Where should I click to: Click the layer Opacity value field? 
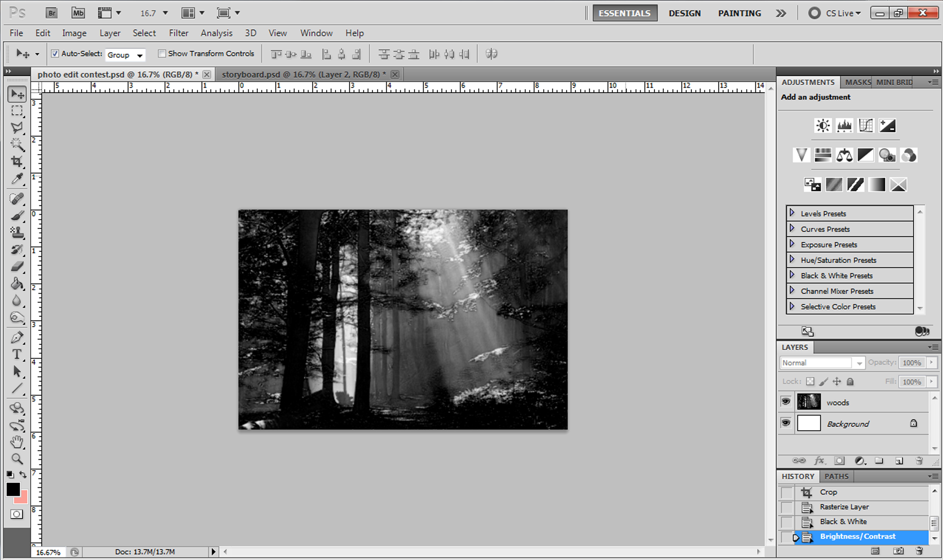pos(912,363)
